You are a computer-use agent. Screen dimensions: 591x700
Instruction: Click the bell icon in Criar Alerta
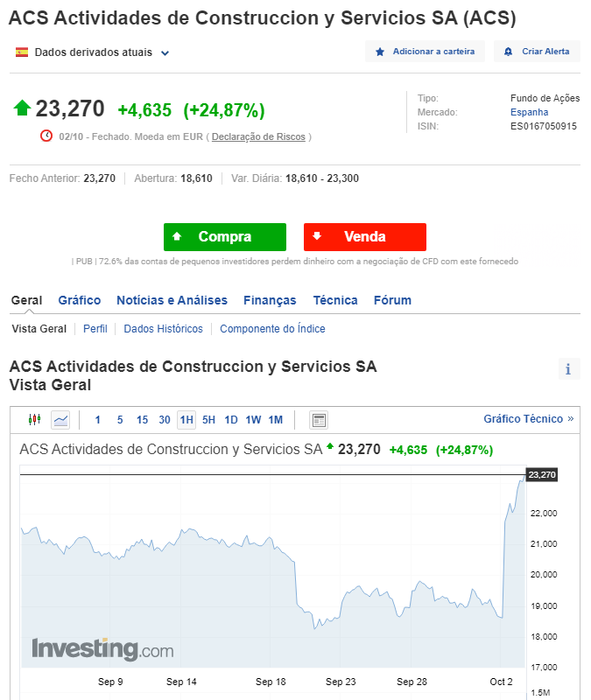508,52
